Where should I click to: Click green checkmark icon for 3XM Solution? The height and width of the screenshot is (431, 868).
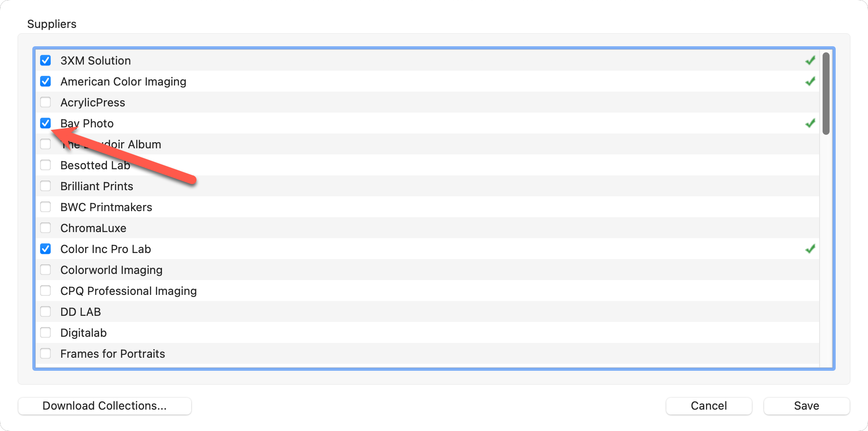pos(810,61)
